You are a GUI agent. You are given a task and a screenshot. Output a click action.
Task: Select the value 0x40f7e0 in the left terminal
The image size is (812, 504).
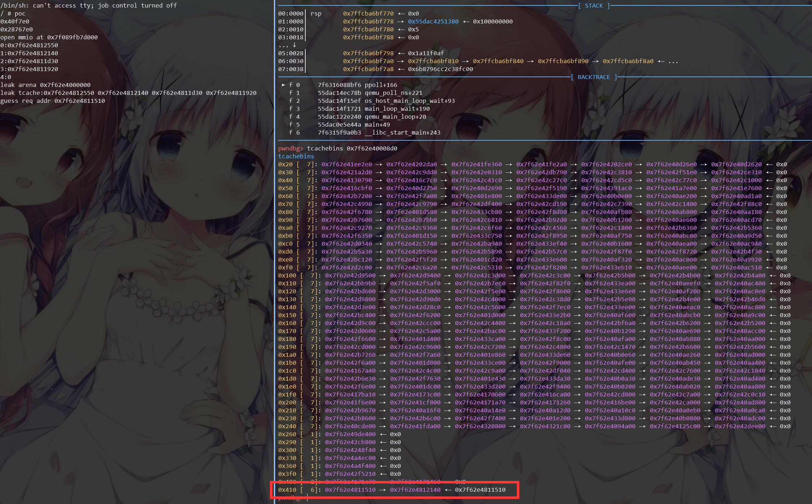[x=15, y=21]
